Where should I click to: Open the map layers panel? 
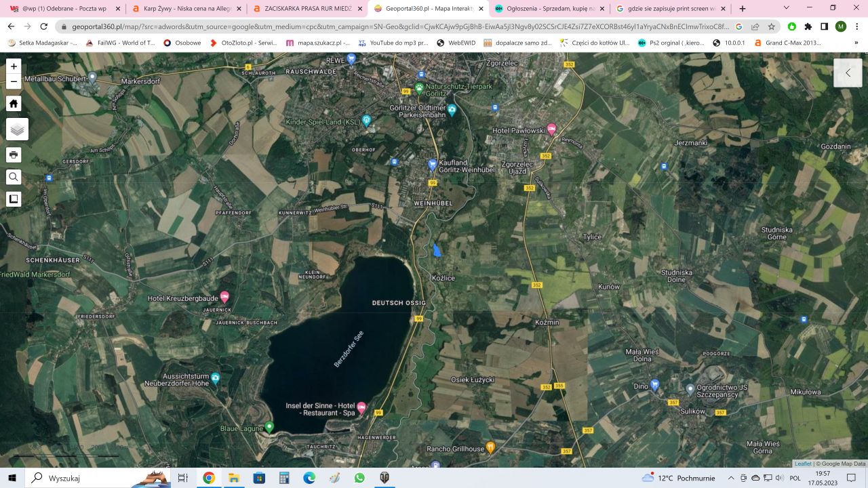tap(17, 129)
